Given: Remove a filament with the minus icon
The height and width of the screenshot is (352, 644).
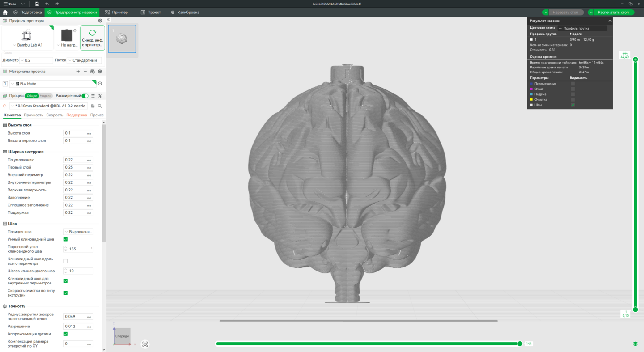Looking at the screenshot, I should click(85, 72).
